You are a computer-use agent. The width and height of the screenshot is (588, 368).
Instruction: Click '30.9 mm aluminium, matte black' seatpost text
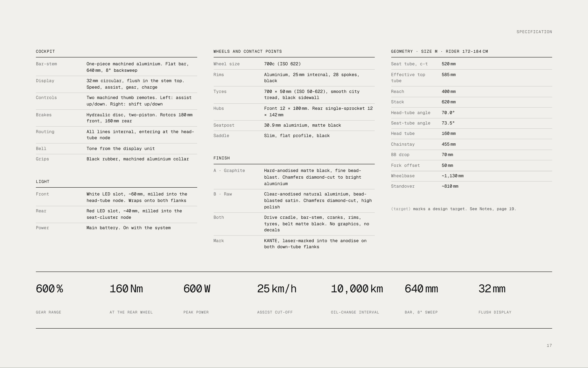click(303, 125)
